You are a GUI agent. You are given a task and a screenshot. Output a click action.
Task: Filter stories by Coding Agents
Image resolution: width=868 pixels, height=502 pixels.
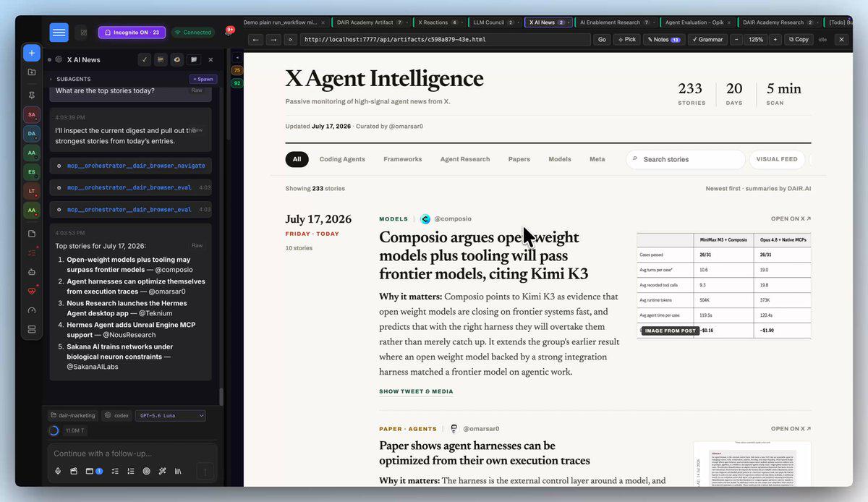point(342,159)
